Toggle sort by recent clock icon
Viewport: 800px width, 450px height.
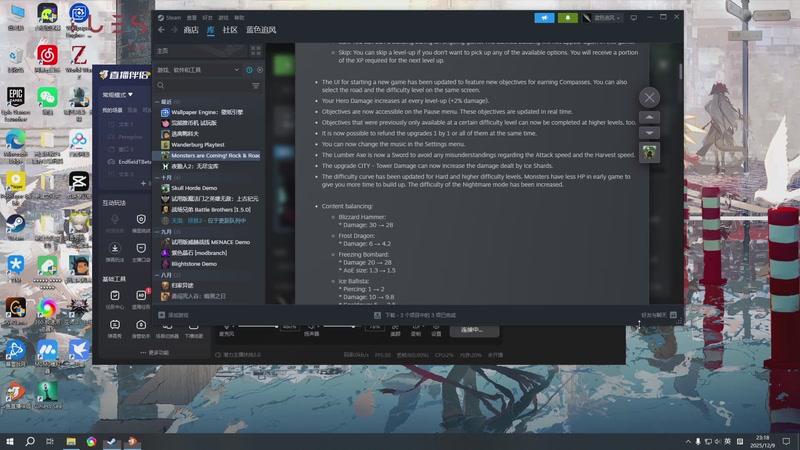[x=249, y=70]
